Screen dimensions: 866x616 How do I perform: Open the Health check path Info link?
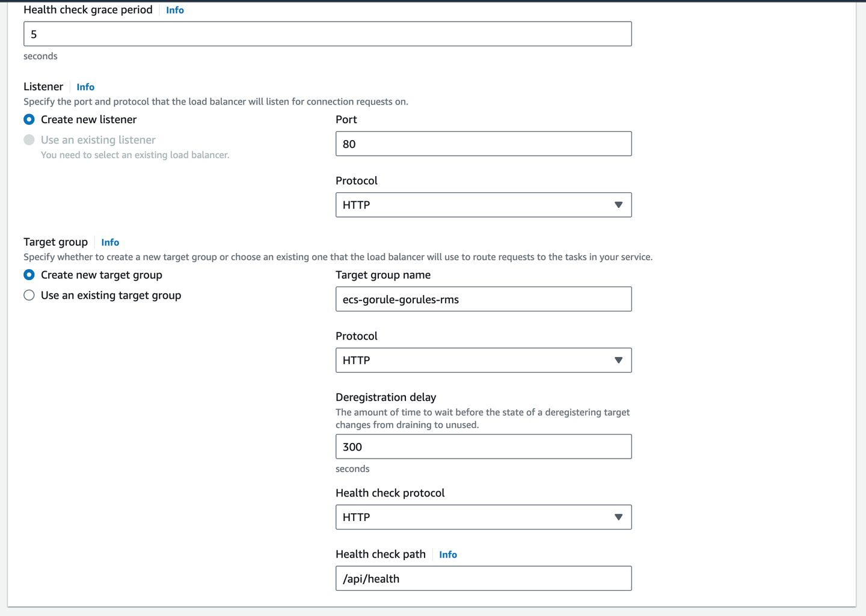tap(447, 554)
